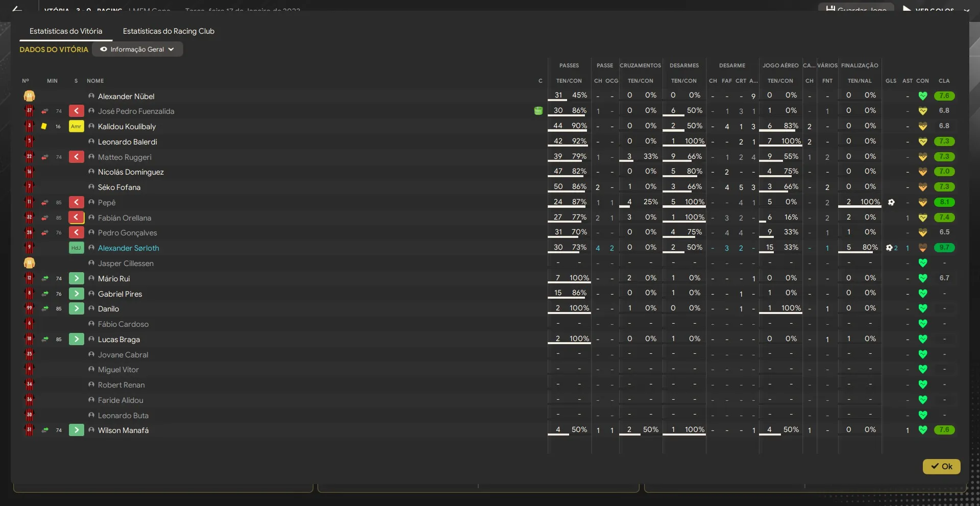Click the green condition heart for Jasper Cillessen
Viewport: 980px width, 506px height.
(922, 263)
